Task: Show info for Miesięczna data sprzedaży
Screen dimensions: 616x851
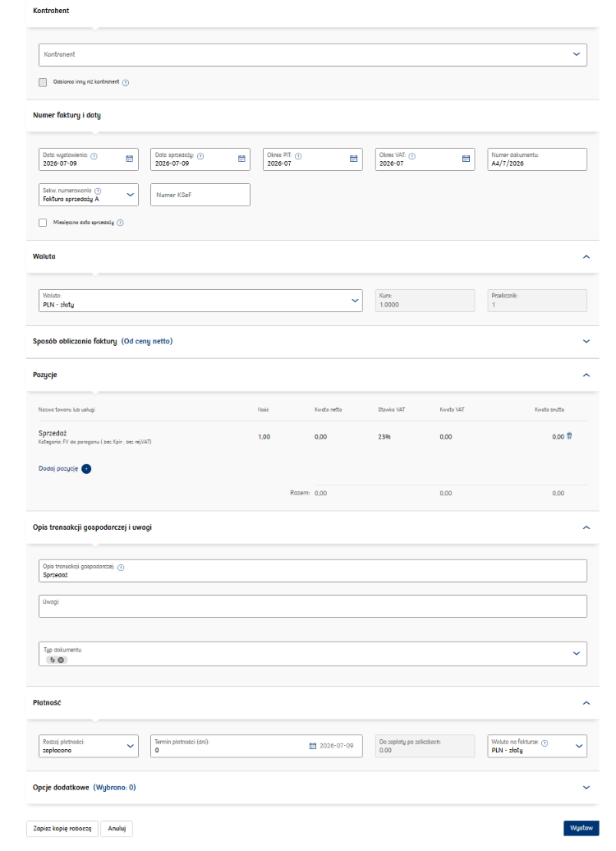Action: pos(120,223)
